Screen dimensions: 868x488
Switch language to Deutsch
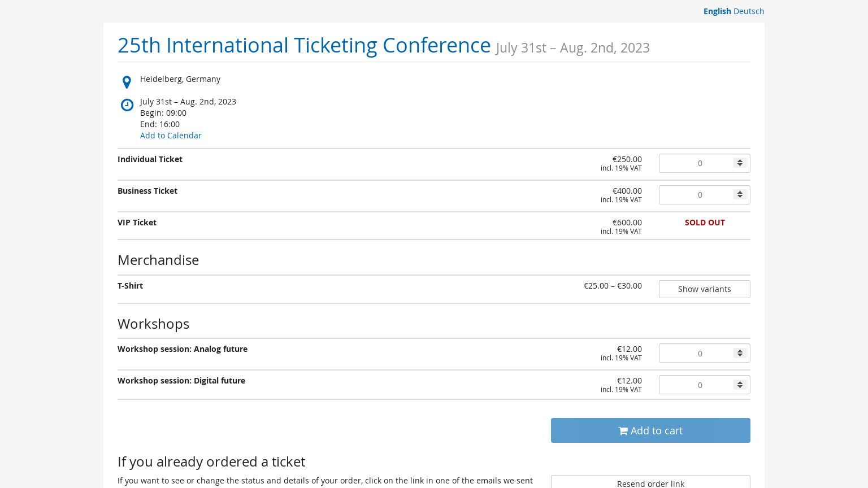749,11
